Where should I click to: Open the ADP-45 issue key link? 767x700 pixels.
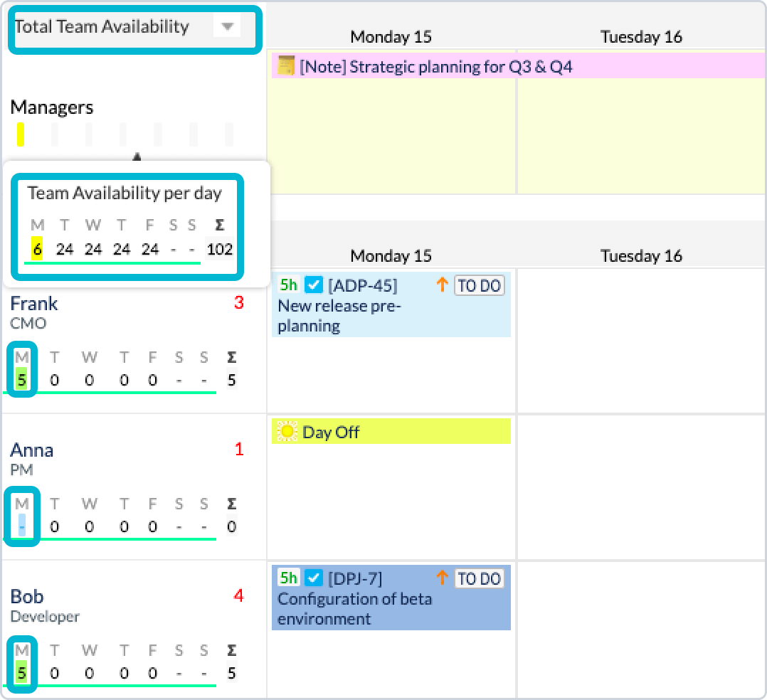(362, 286)
